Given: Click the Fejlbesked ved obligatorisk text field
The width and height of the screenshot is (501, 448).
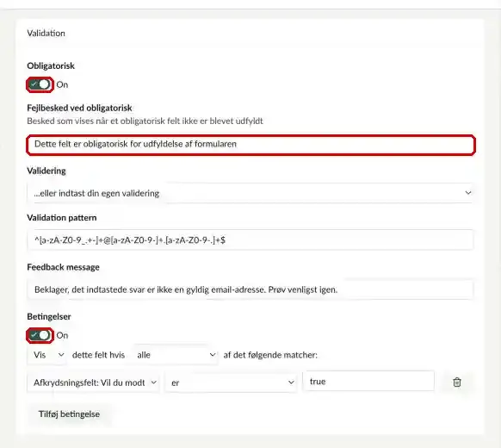Looking at the screenshot, I should (x=251, y=146).
